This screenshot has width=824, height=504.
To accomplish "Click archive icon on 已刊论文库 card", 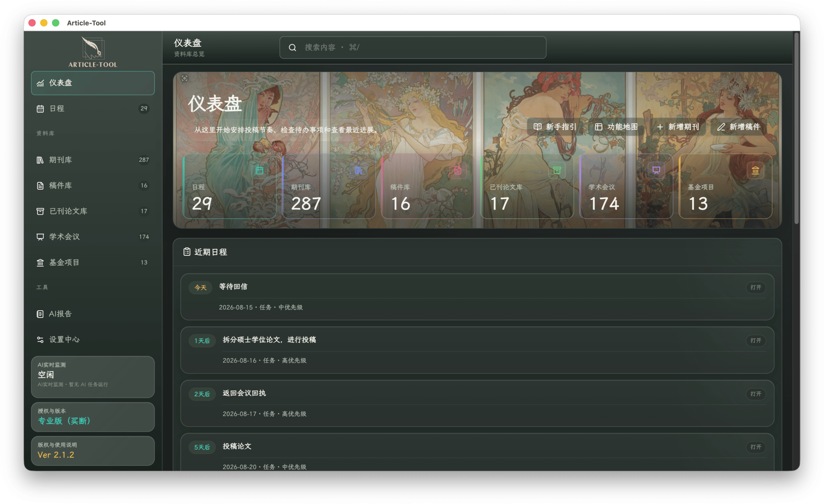I will tap(557, 170).
